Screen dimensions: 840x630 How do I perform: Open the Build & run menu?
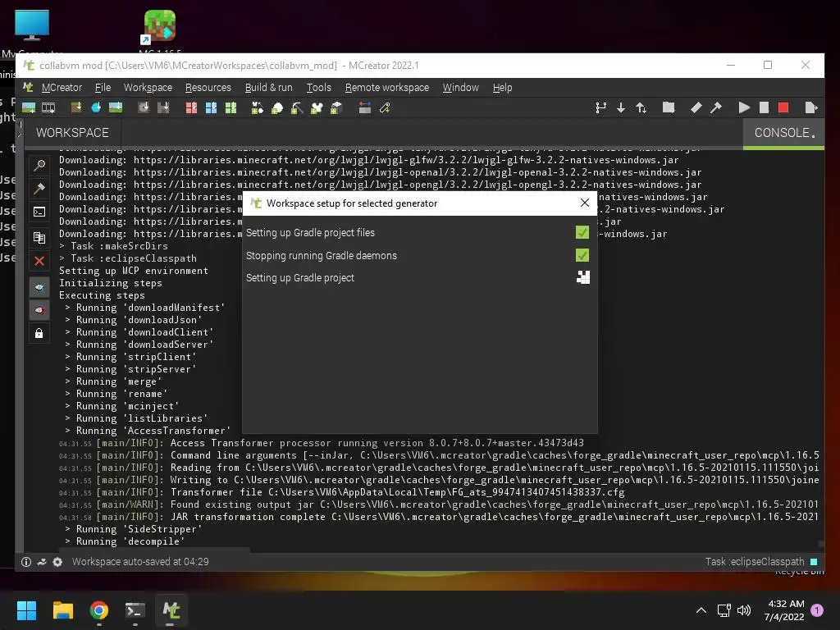(268, 87)
